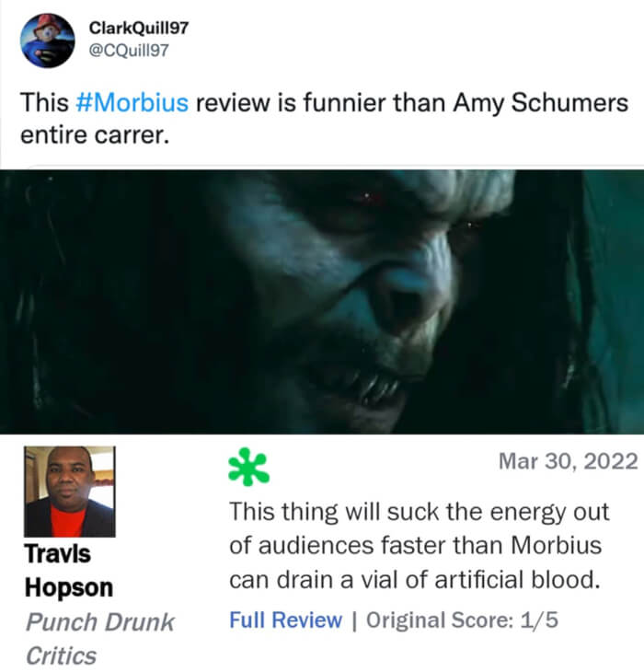Click the reviewer's first name Travis
Image resolution: width=644 pixels, height=672 pixels.
57,553
